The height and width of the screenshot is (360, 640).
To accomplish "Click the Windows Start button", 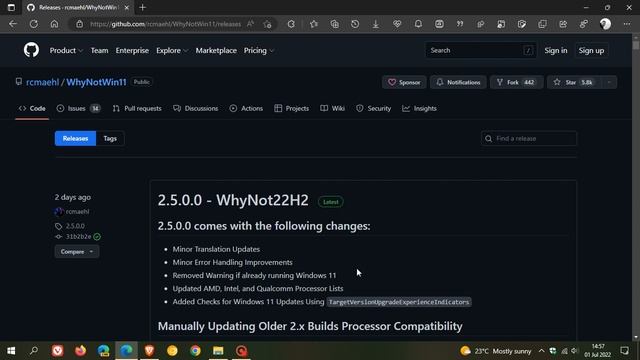I will click(x=11, y=351).
